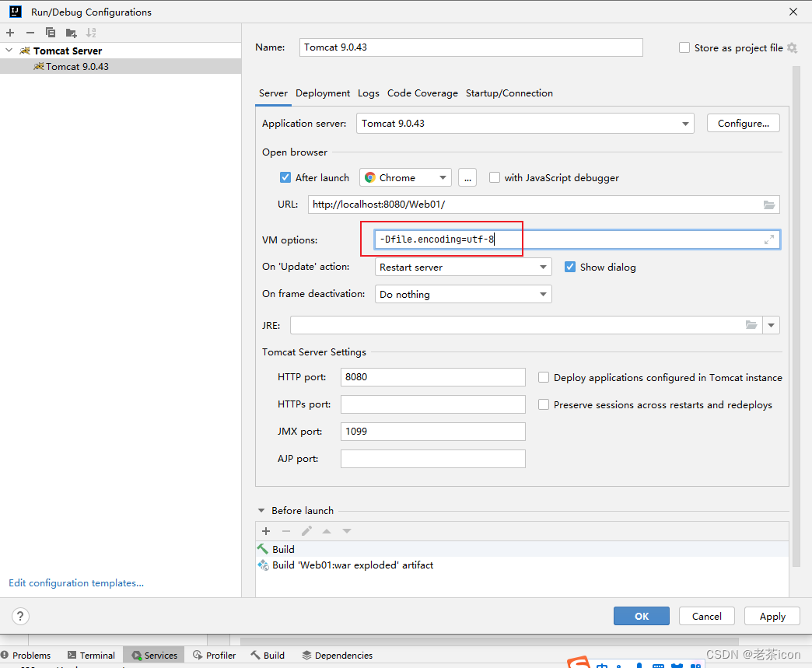Switch to Deployment tab
This screenshot has height=668, width=812.
point(323,93)
